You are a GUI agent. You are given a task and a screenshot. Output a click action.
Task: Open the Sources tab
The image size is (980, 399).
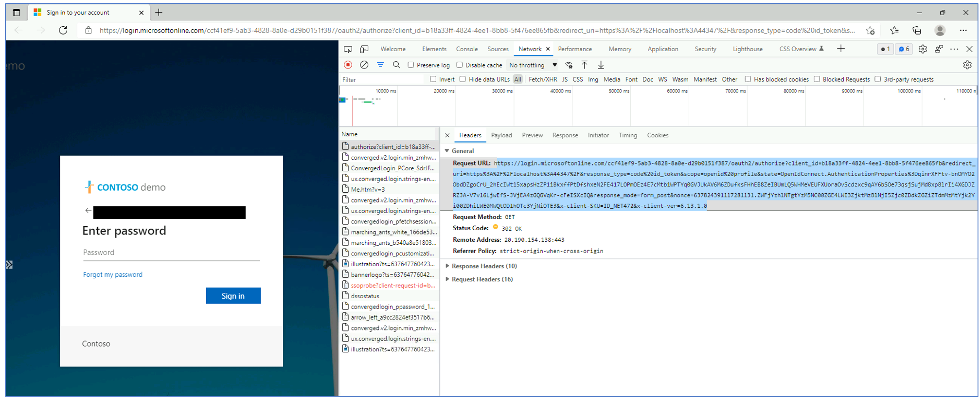coord(498,49)
